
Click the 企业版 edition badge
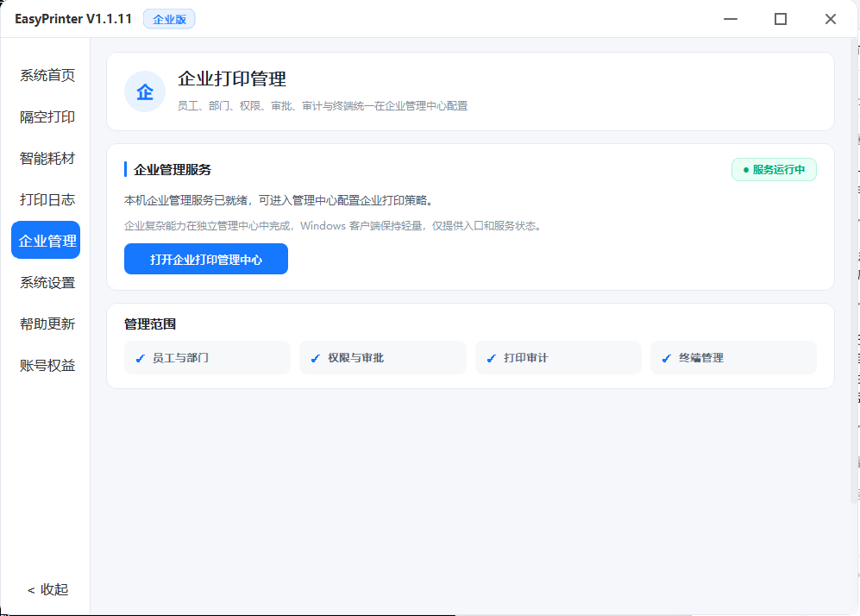click(169, 19)
